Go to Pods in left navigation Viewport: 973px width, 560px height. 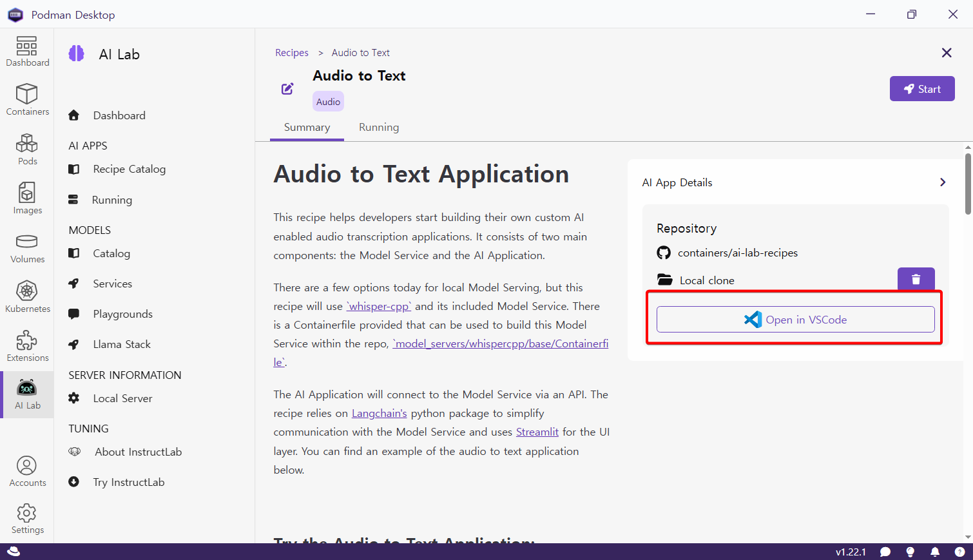[27, 149]
